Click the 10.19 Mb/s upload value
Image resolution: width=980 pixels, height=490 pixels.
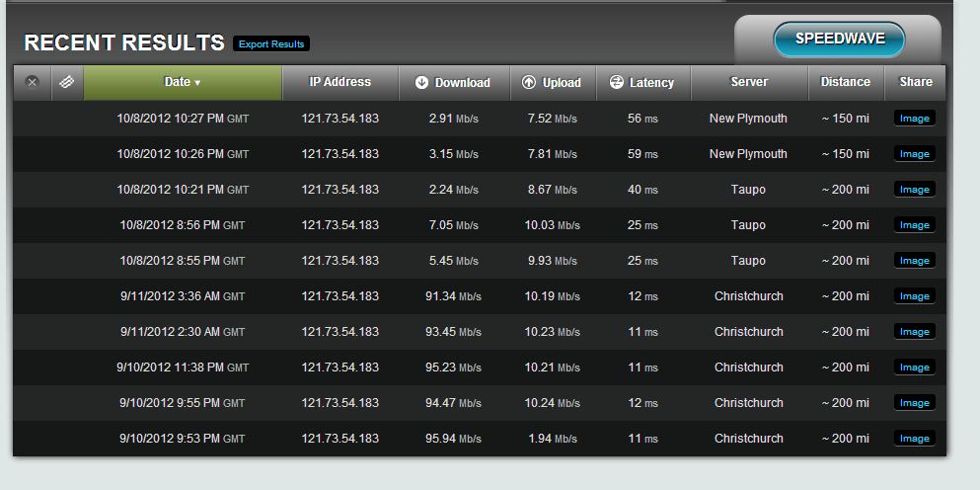[x=553, y=296]
